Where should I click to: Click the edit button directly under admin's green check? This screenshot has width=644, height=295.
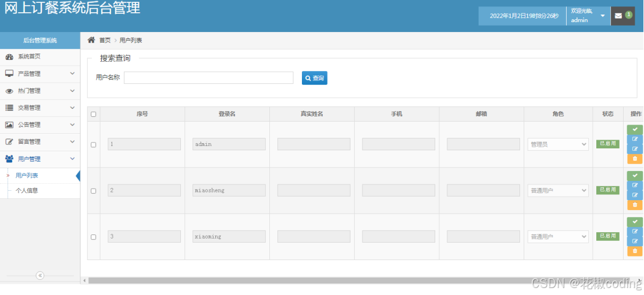(635, 139)
